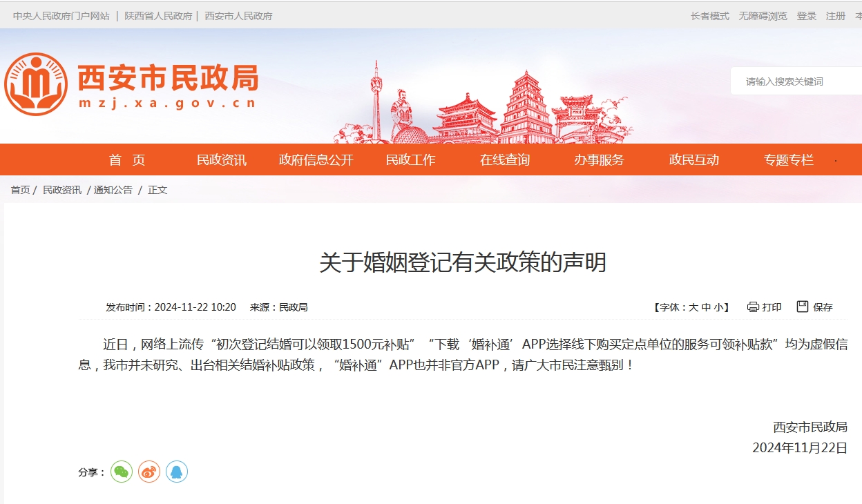This screenshot has width=862, height=504.
Task: Click the source text 来源：民政局
Action: (279, 307)
